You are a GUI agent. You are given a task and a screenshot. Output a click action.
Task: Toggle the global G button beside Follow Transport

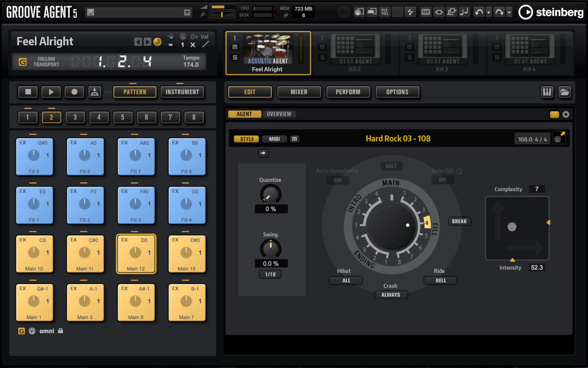(23, 62)
